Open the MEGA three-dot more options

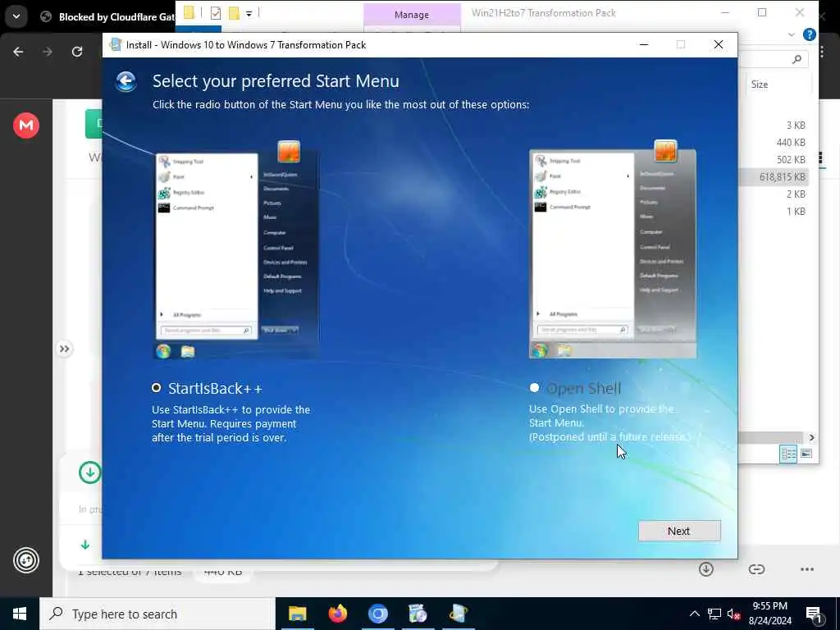coord(807,569)
